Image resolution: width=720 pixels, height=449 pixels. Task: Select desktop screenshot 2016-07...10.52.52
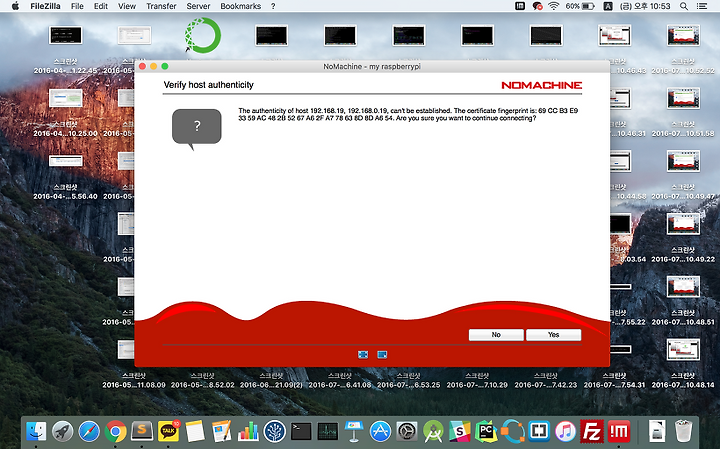[683, 35]
